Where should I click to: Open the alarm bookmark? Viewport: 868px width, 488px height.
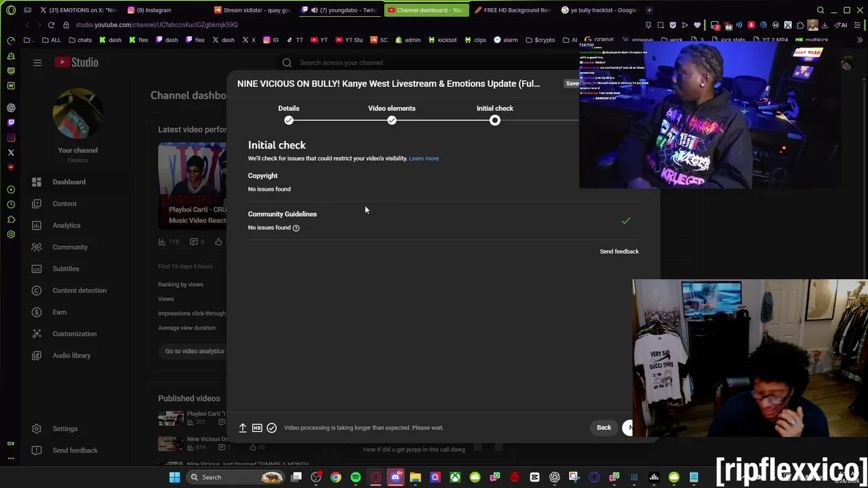(x=505, y=40)
